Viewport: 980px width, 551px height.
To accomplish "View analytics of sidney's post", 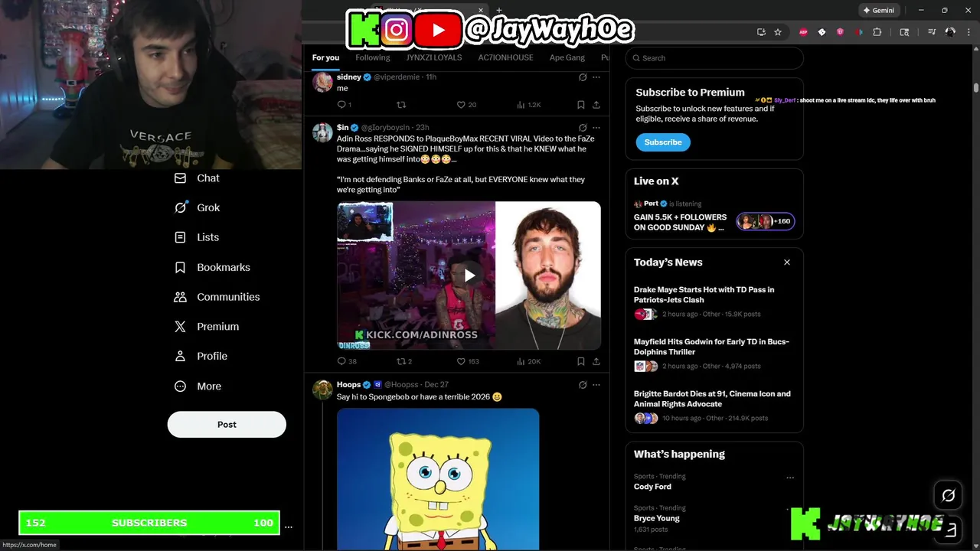I will [529, 105].
